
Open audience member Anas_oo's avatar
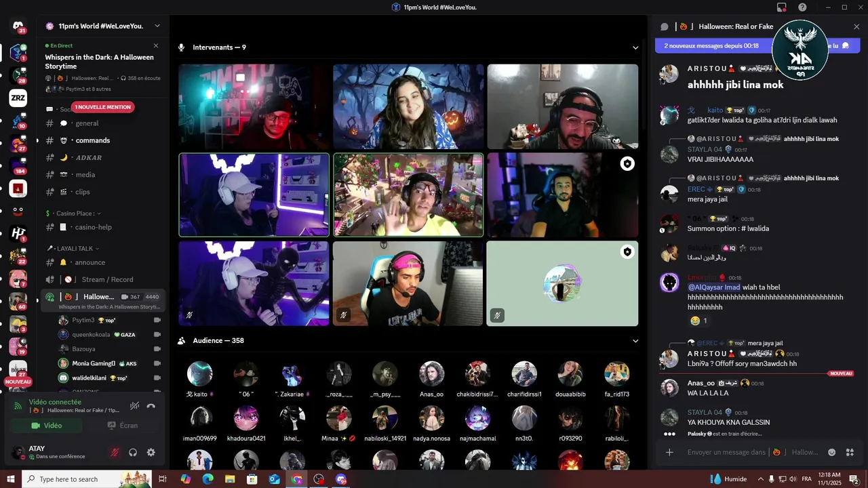[431, 373]
